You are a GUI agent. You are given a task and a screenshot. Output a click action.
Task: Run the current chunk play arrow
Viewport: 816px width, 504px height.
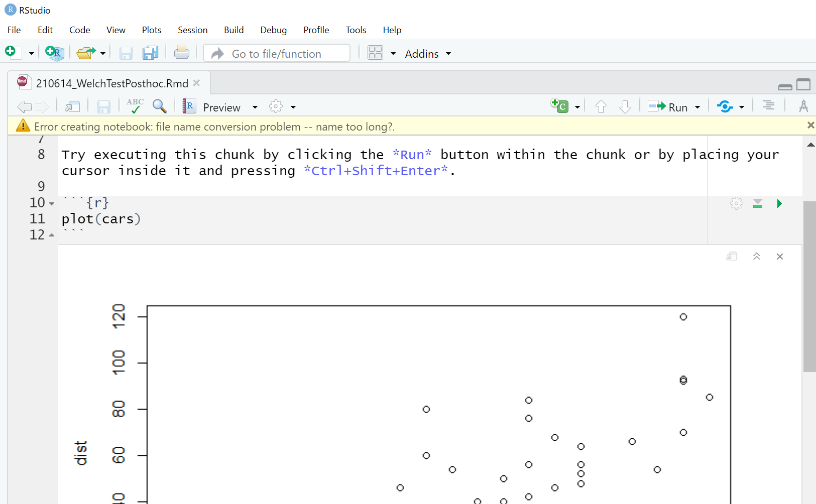tap(779, 203)
